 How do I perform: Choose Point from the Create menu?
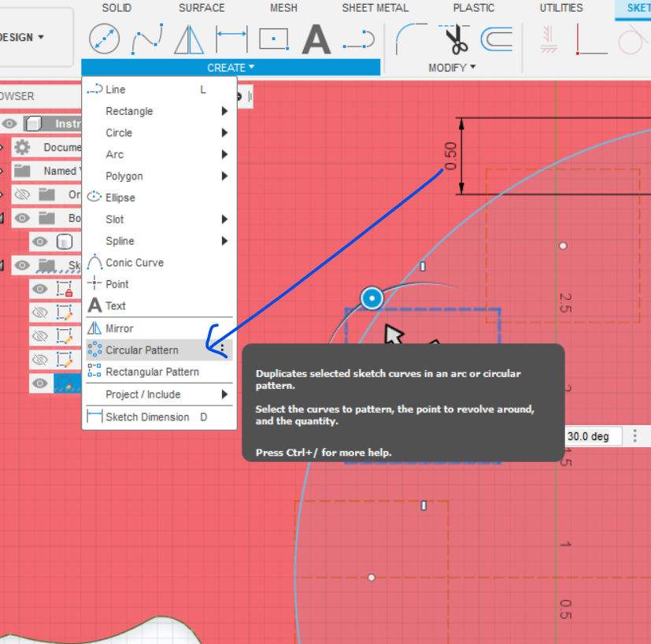[160, 284]
